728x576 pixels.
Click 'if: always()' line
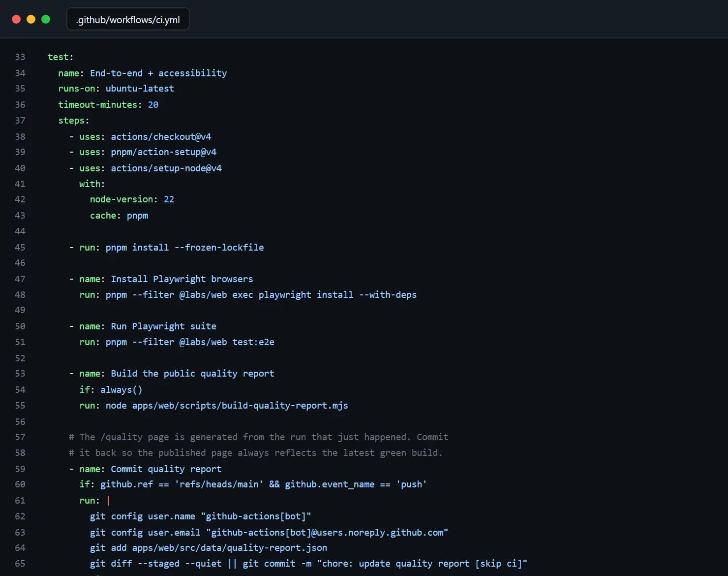click(x=111, y=389)
